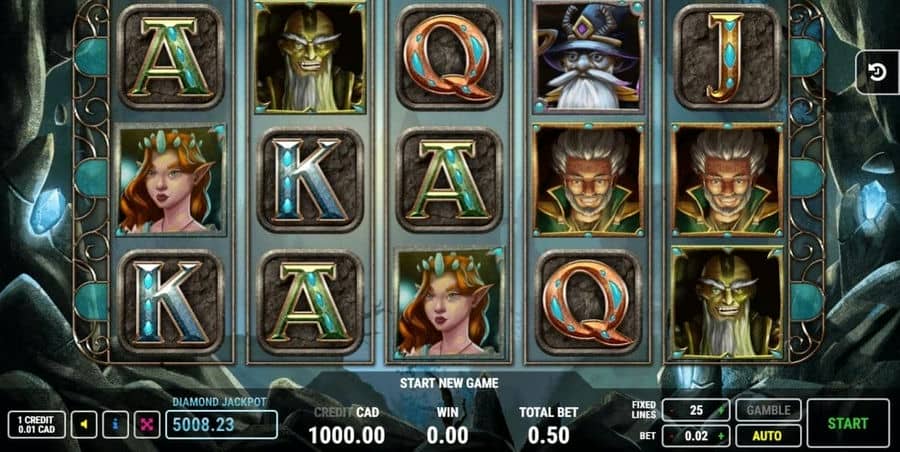900x452 pixels.
Task: Increase fixed lines with plus
Action: click(x=721, y=410)
